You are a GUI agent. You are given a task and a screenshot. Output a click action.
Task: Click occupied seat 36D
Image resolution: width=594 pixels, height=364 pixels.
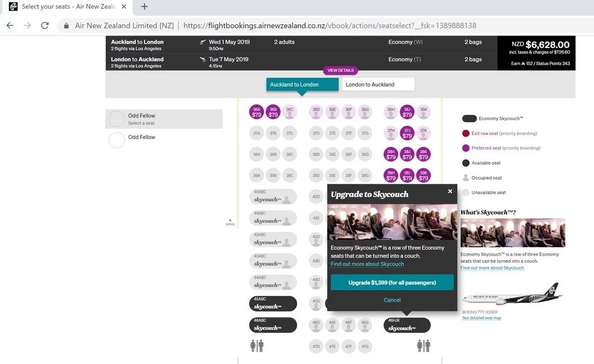[x=316, y=112]
